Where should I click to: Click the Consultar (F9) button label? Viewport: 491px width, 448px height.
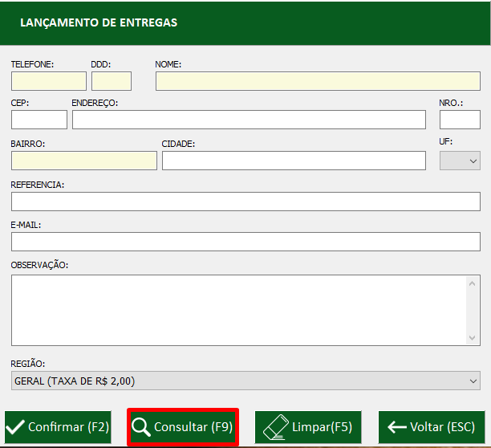coord(193,427)
